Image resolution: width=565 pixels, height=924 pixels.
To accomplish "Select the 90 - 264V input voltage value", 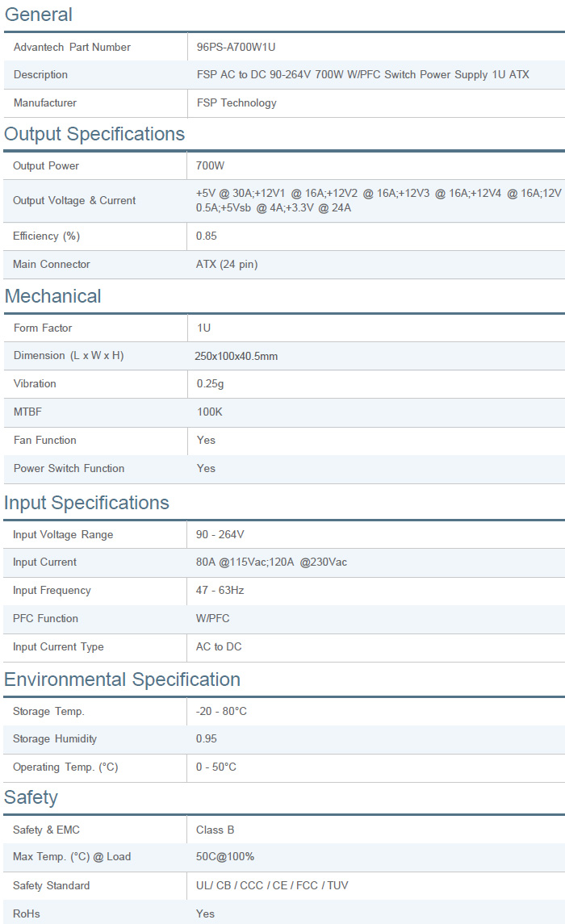I will [x=220, y=534].
